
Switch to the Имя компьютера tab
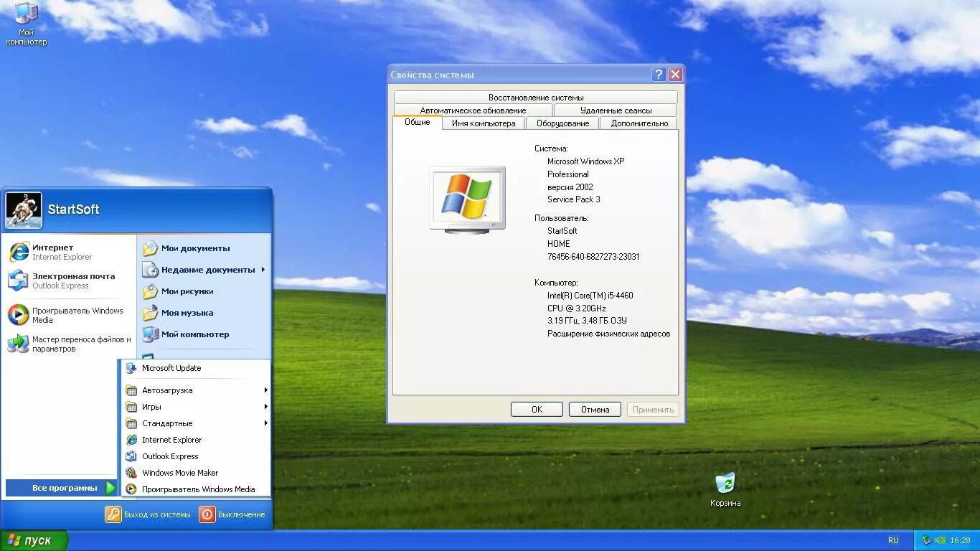pos(484,123)
